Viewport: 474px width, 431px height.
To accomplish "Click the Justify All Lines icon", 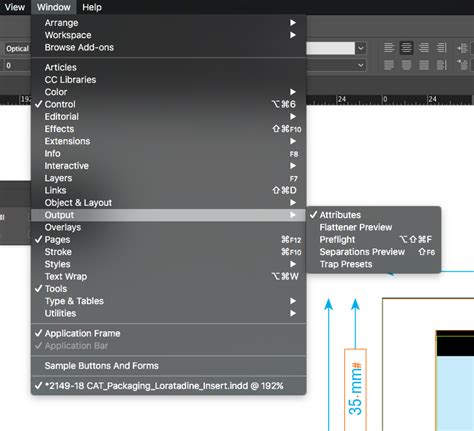I will (x=424, y=65).
